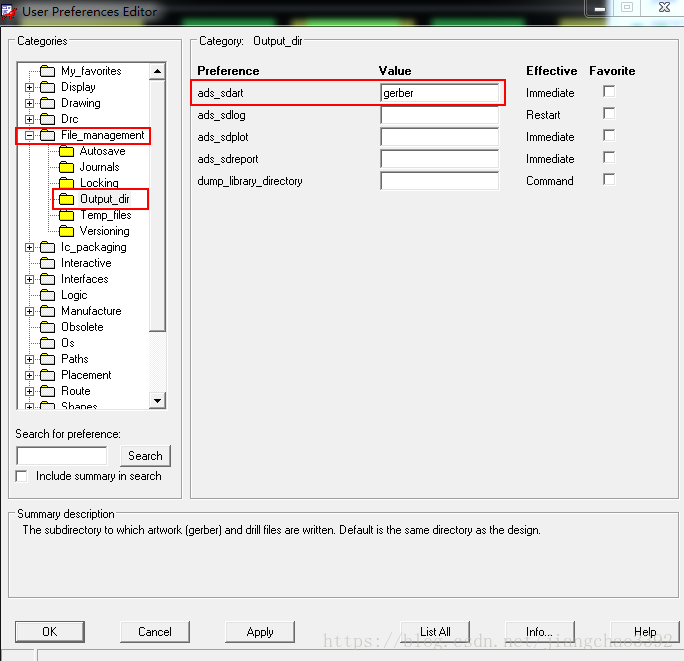Click the Route folder icon
Screen dimensions: 684x661
(48, 391)
